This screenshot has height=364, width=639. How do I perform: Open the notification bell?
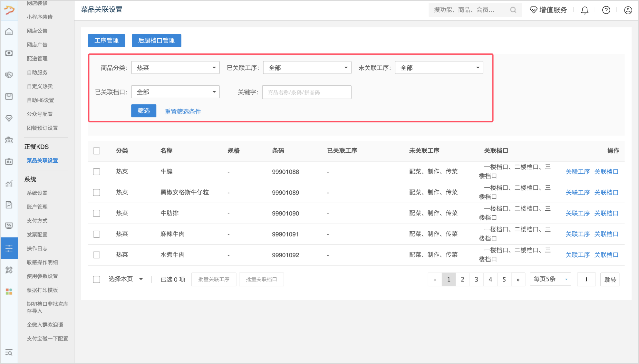[x=585, y=10]
